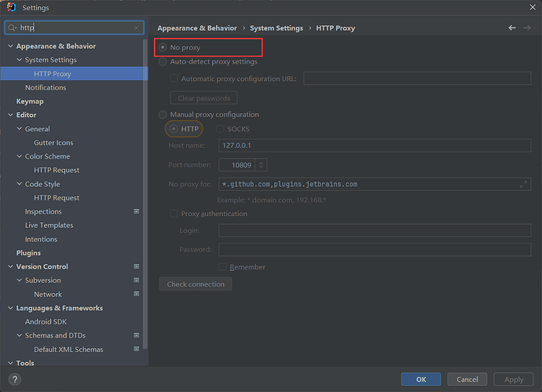
Task: Click the OK button
Action: (421, 379)
